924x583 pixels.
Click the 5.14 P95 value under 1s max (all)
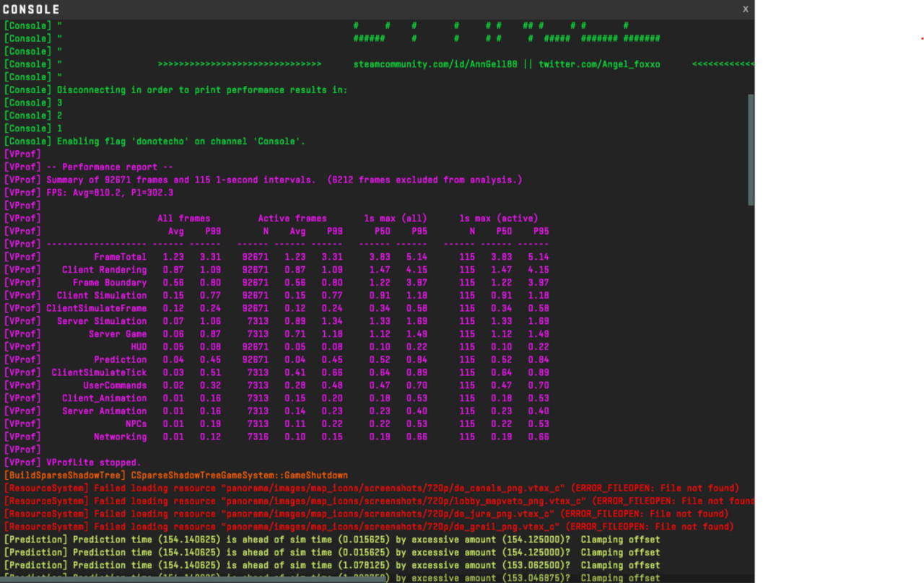(417, 257)
